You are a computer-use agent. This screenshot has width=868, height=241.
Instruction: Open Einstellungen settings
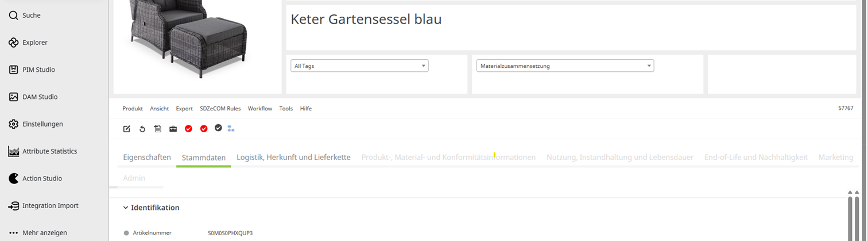pos(36,124)
